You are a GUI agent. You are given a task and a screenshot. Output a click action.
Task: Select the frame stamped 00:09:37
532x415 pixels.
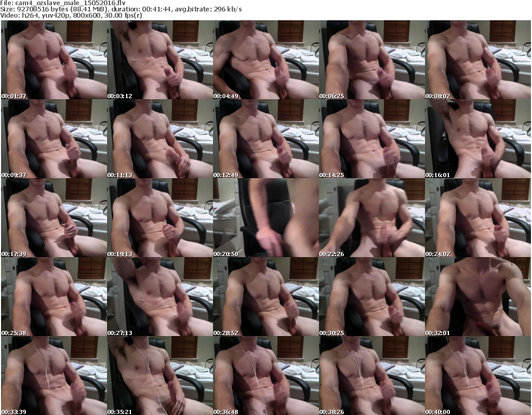[54, 139]
